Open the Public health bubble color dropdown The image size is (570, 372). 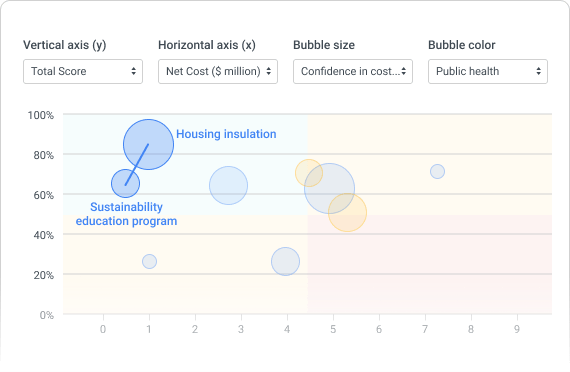click(x=488, y=72)
